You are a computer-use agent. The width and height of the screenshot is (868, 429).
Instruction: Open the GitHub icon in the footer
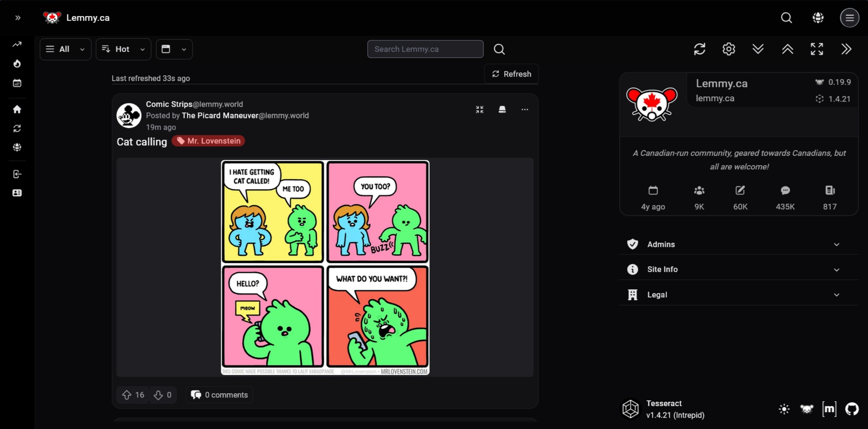pyautogui.click(x=852, y=409)
